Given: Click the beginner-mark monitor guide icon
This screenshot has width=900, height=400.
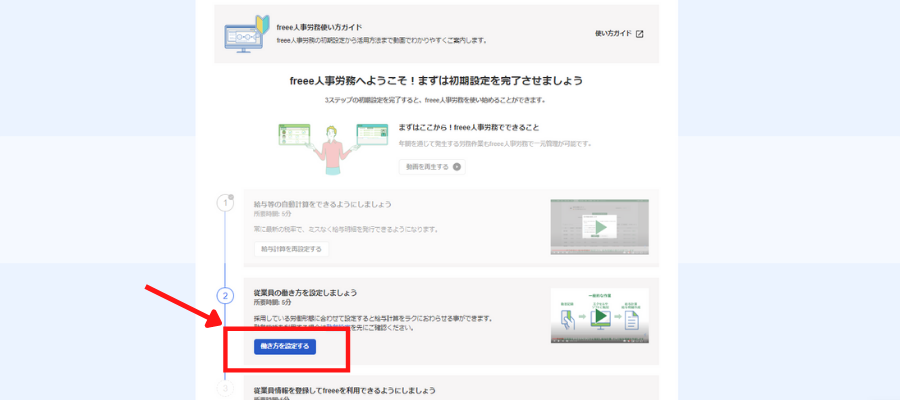Looking at the screenshot, I should point(243,34).
